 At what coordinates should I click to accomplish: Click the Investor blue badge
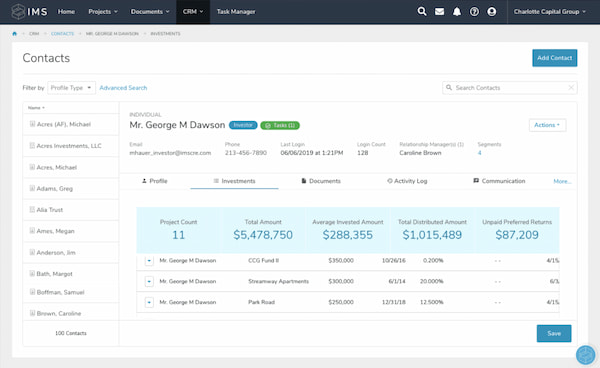point(243,125)
